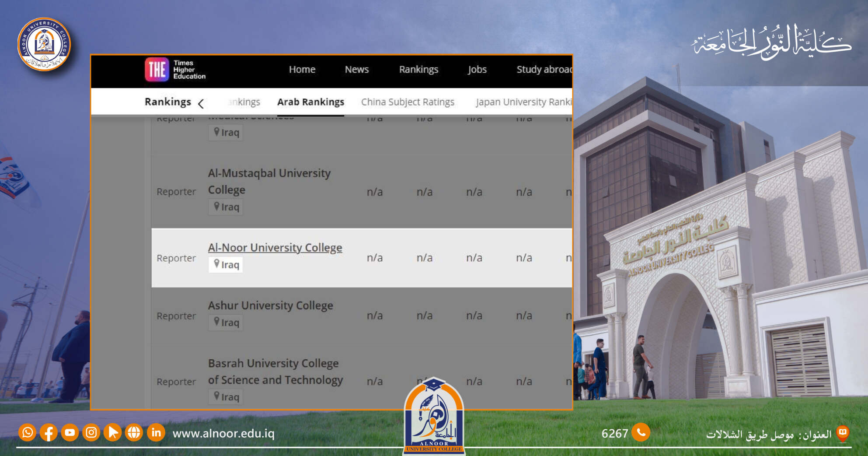Image resolution: width=868 pixels, height=456 pixels.
Task: Click the Arabic address text in footer
Action: 769,435
